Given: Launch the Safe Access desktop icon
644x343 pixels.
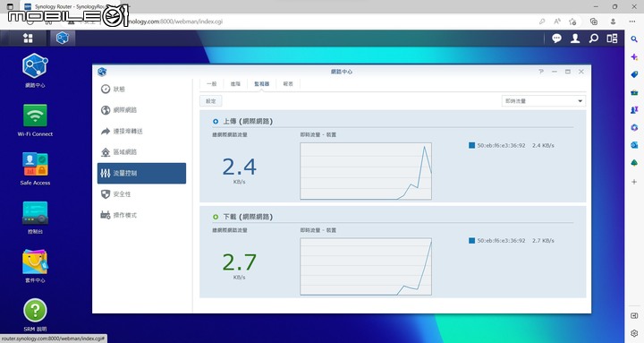Looking at the screenshot, I should (x=35, y=168).
